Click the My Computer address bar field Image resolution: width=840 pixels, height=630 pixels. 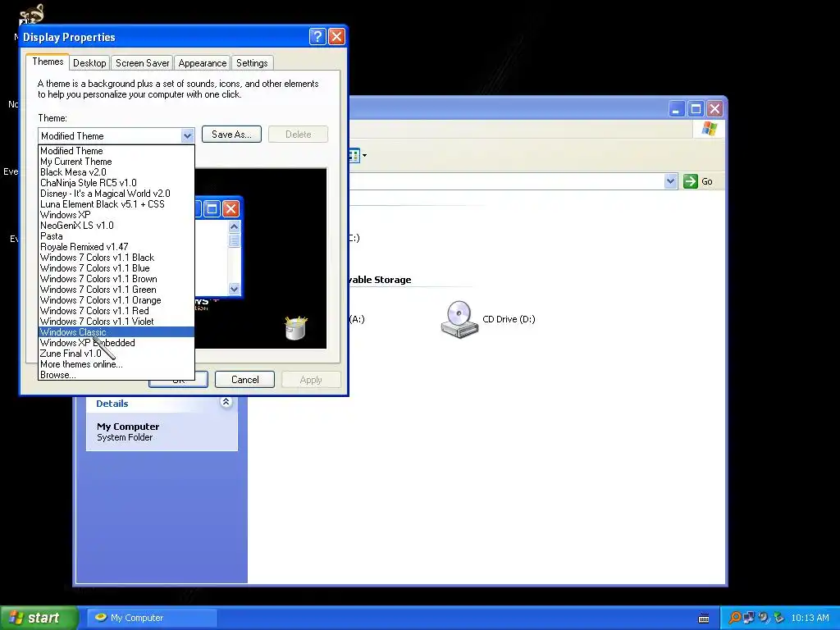(x=506, y=181)
